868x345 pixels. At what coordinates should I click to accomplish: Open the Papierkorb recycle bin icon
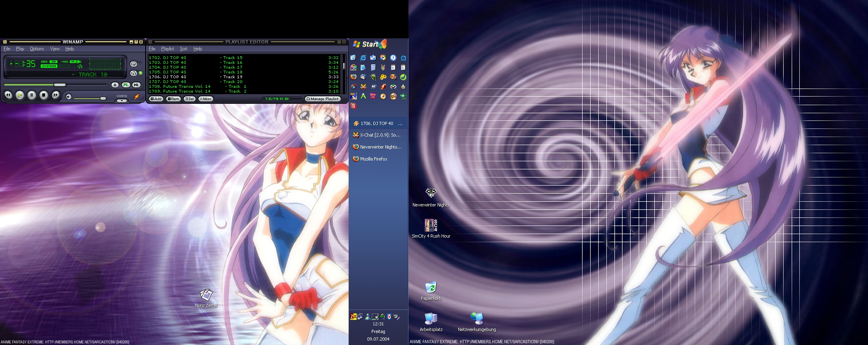[x=431, y=288]
